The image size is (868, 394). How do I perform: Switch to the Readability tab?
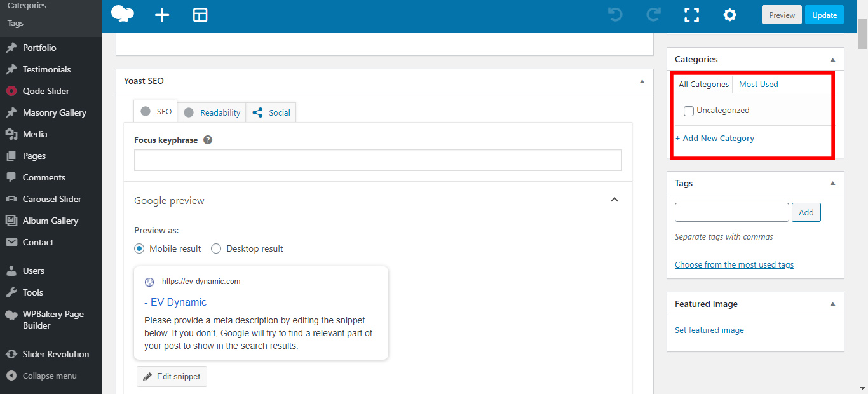pyautogui.click(x=212, y=112)
